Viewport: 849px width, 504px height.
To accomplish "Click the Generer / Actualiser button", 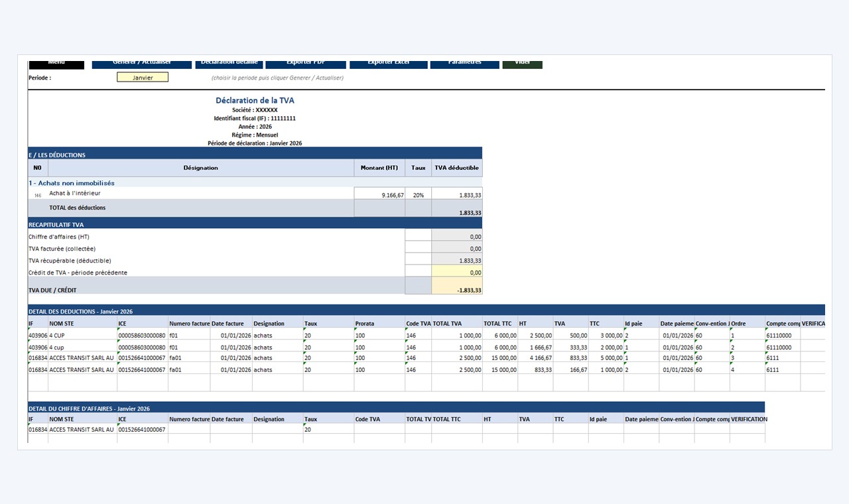I will coord(142,64).
